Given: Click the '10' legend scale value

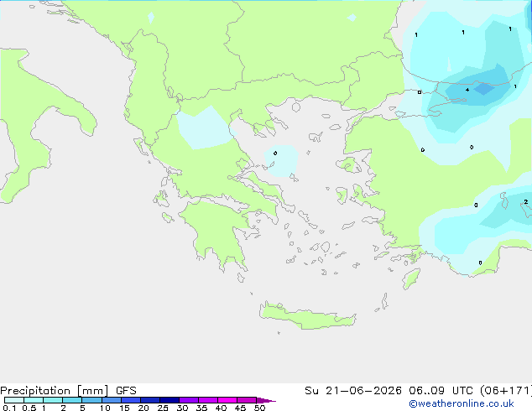Looking at the screenshot, I should coord(105,408).
